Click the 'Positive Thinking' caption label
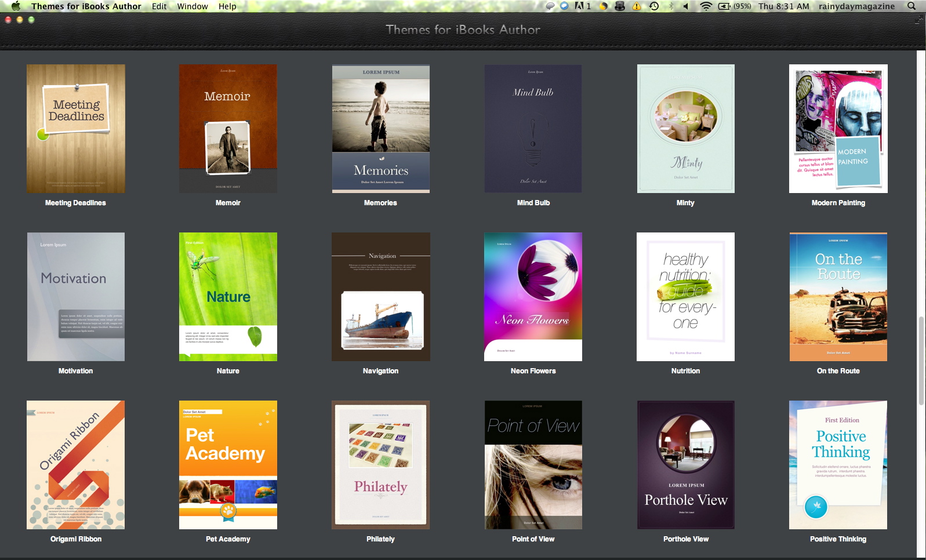The image size is (926, 560). click(838, 539)
